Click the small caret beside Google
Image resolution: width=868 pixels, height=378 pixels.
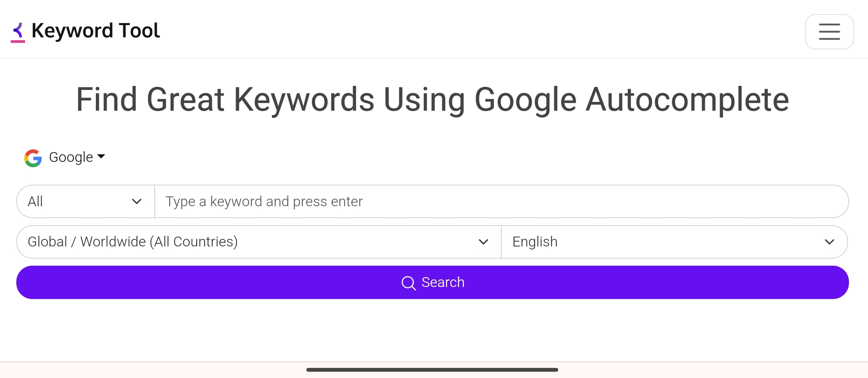(101, 156)
